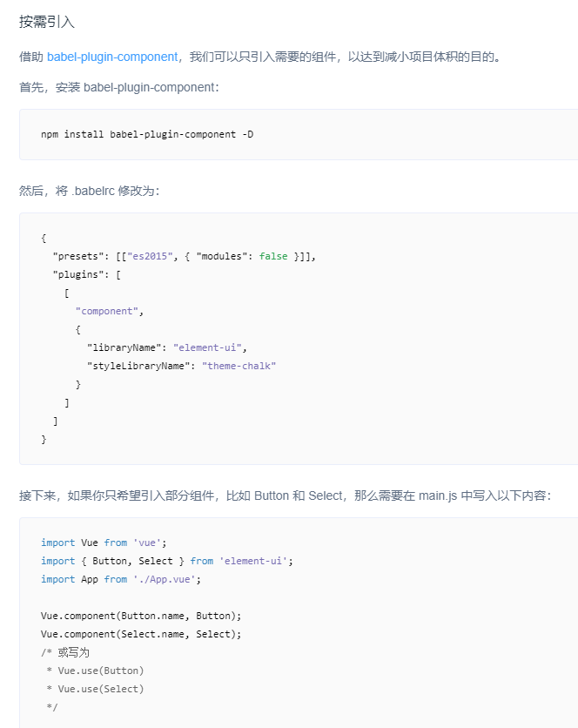Viewport: 578px width, 728px height.
Task: Click the "component" string in the config
Action: [x=107, y=311]
